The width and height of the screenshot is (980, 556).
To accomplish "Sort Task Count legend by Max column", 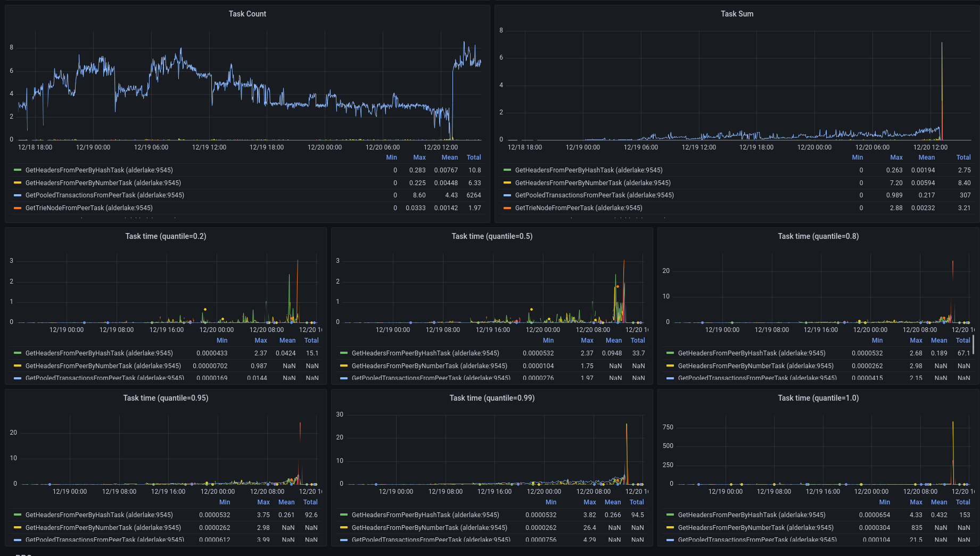I will coord(419,157).
